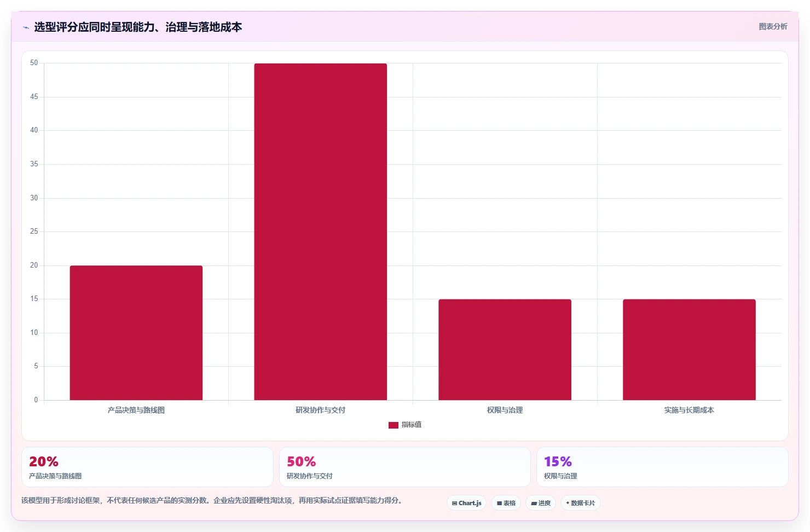The width and height of the screenshot is (810, 532).
Task: Click the bar icon in 进度 chip
Action: tap(534, 503)
